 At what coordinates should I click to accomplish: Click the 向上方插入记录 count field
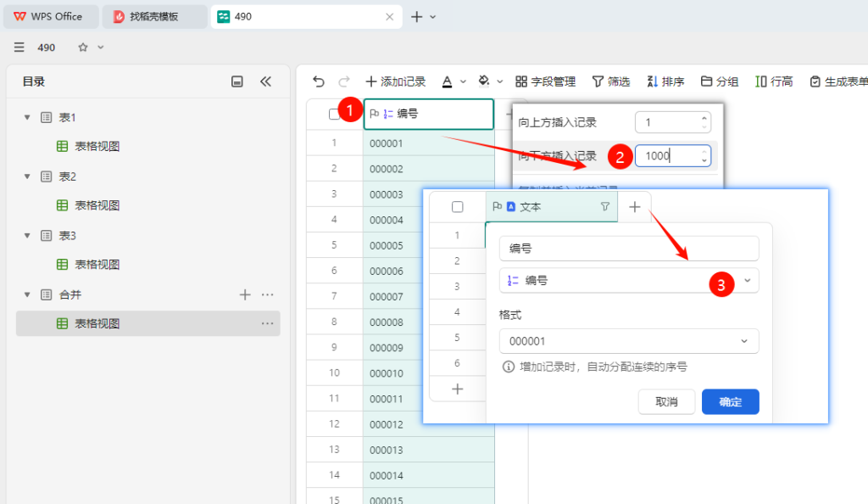point(672,122)
